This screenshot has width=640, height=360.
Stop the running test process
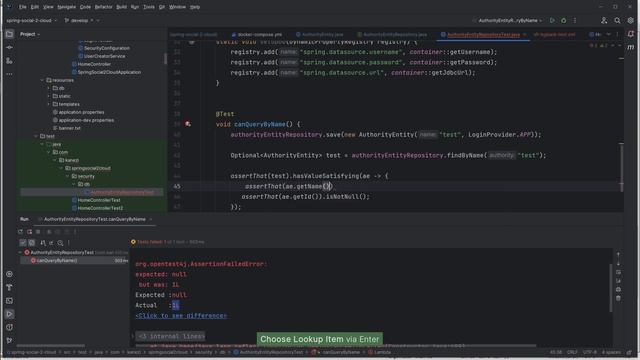pos(38,232)
